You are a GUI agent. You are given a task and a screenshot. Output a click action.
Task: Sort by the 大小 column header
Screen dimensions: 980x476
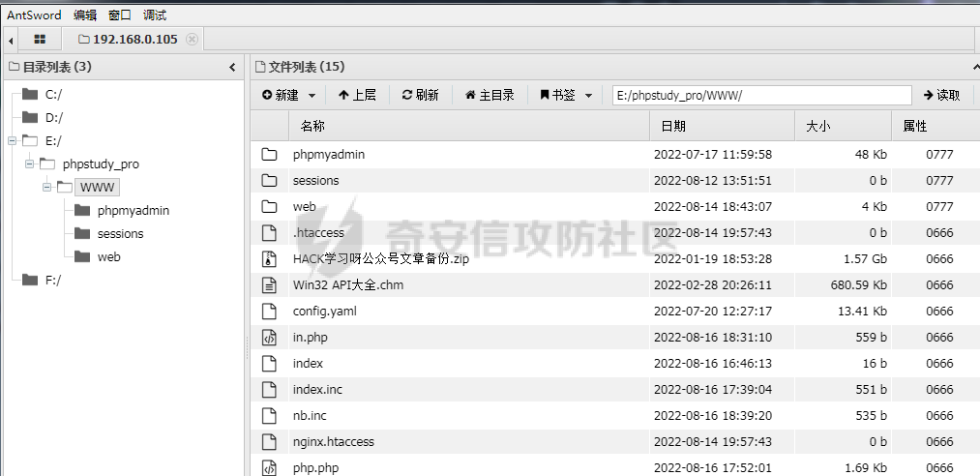[x=844, y=126]
